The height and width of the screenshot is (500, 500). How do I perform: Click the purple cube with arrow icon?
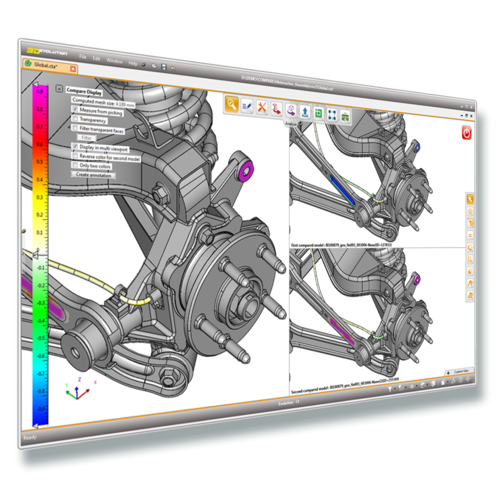[291, 110]
